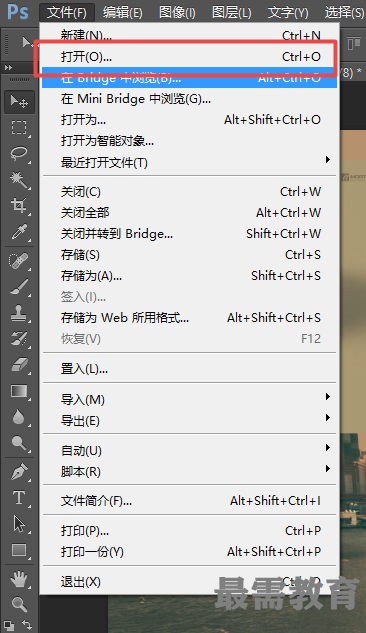
Task: Expand toolbox with double-arrow button
Action: click(x=8, y=67)
